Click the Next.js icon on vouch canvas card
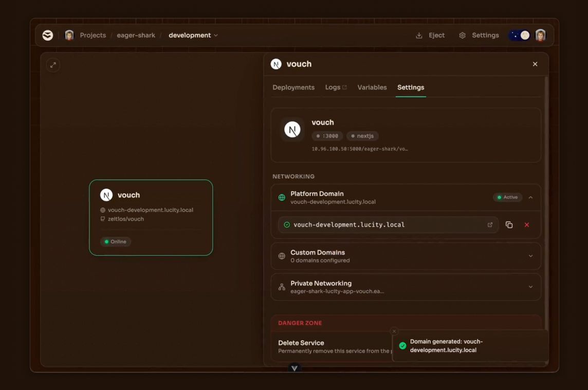 (106, 195)
